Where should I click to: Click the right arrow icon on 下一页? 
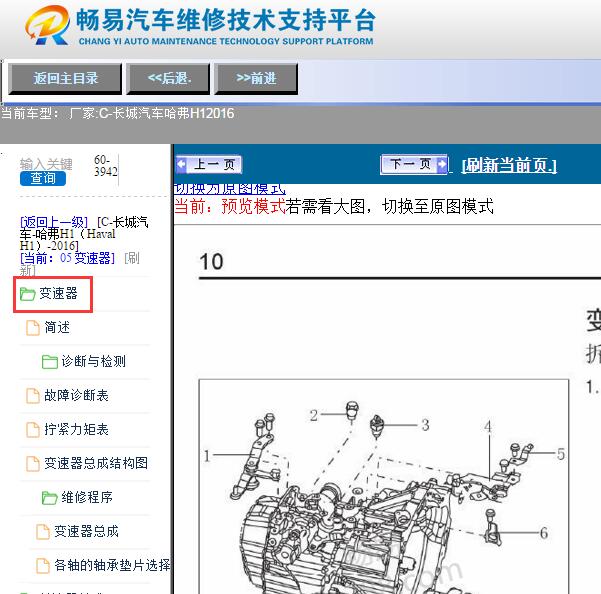tap(442, 164)
